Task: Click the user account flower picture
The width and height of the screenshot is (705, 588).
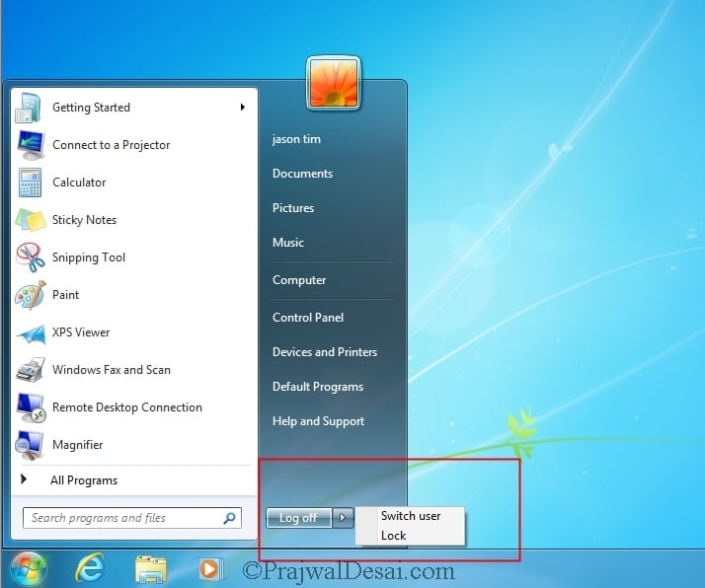Action: point(334,83)
